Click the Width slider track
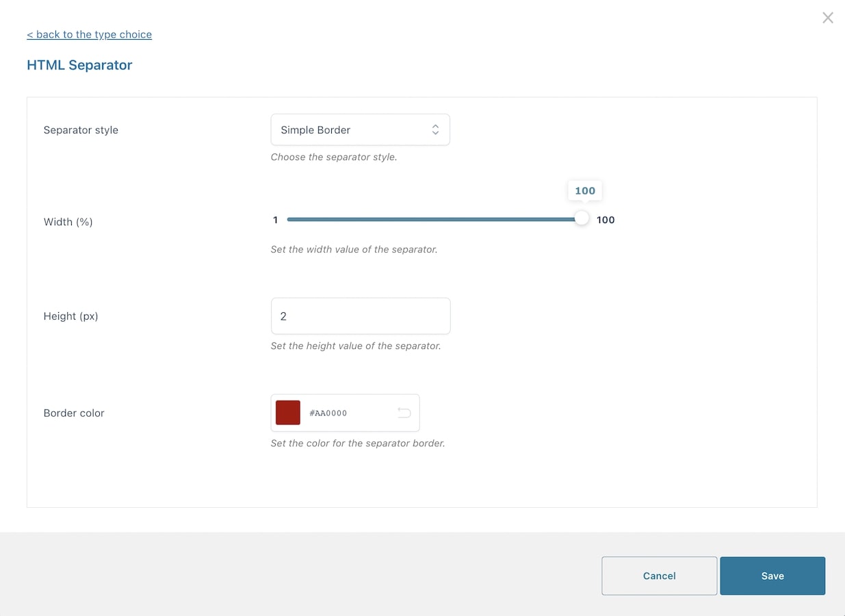The width and height of the screenshot is (845, 616). [434, 219]
